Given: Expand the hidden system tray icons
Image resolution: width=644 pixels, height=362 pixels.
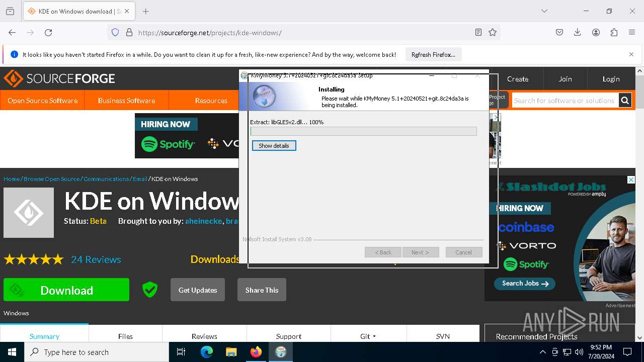Looking at the screenshot, I should pyautogui.click(x=543, y=352).
